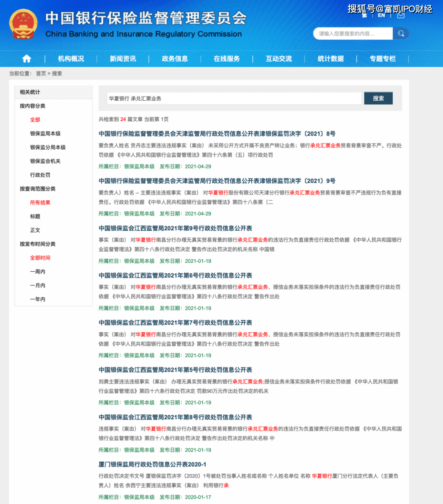443x504 pixels.
Task: Filter results to 一年内
Action: click(37, 299)
